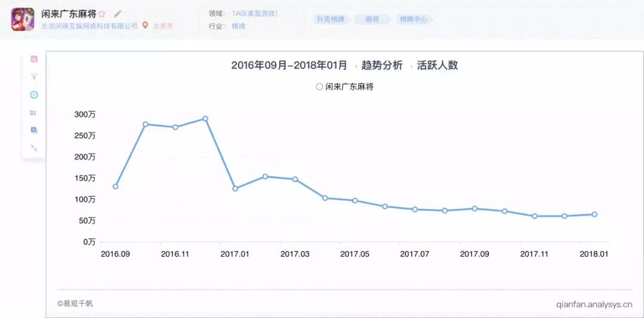This screenshot has width=644, height=318.
Task: Click the 活跃人数 heading text
Action: [438, 66]
